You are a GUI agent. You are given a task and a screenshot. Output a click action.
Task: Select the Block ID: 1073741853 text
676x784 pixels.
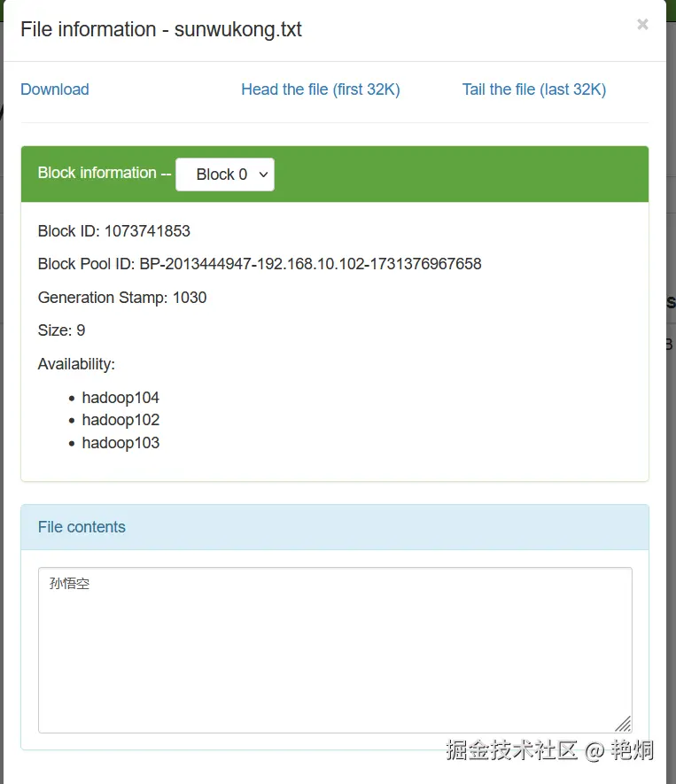coord(114,231)
